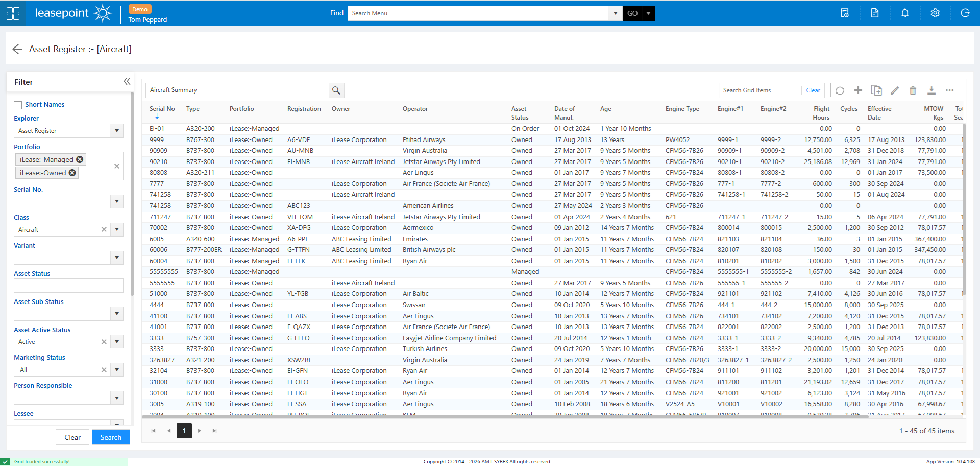Go back using the arrow beside Asset Register
This screenshot has height=466, width=980.
17,49
